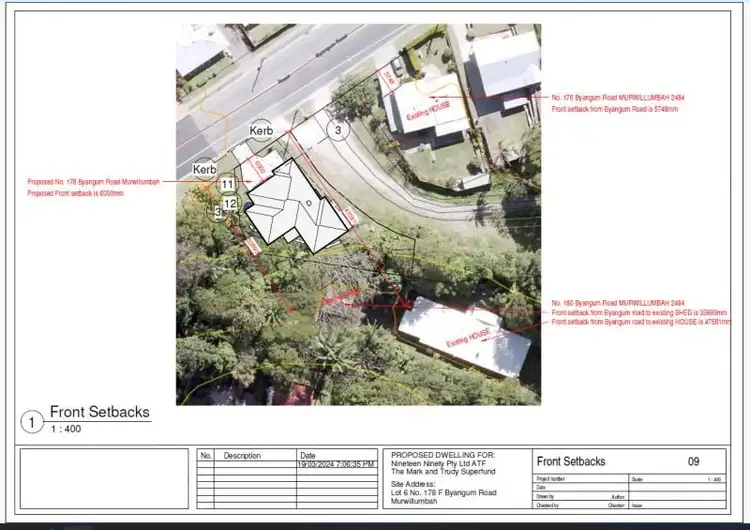Click the 'Drawn by' field in title block
The image size is (750, 530).
[581, 497]
